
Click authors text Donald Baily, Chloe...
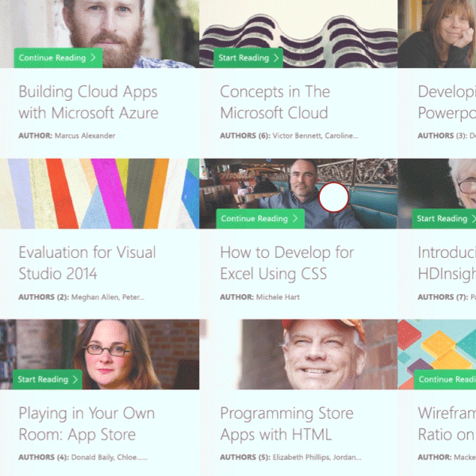click(109, 457)
